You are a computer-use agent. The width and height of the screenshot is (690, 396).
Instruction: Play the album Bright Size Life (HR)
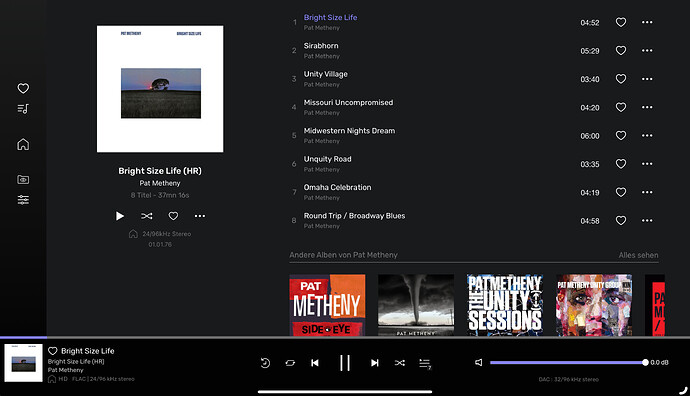[120, 216]
